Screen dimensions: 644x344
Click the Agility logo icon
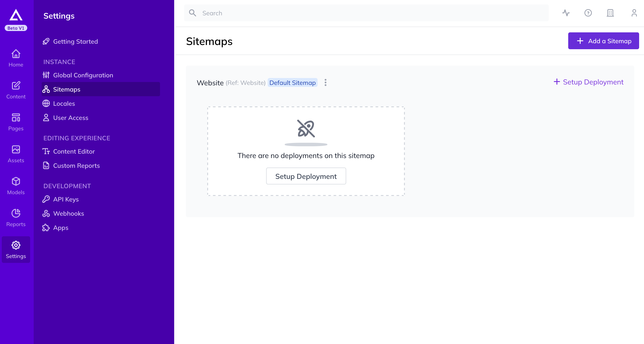(x=16, y=15)
